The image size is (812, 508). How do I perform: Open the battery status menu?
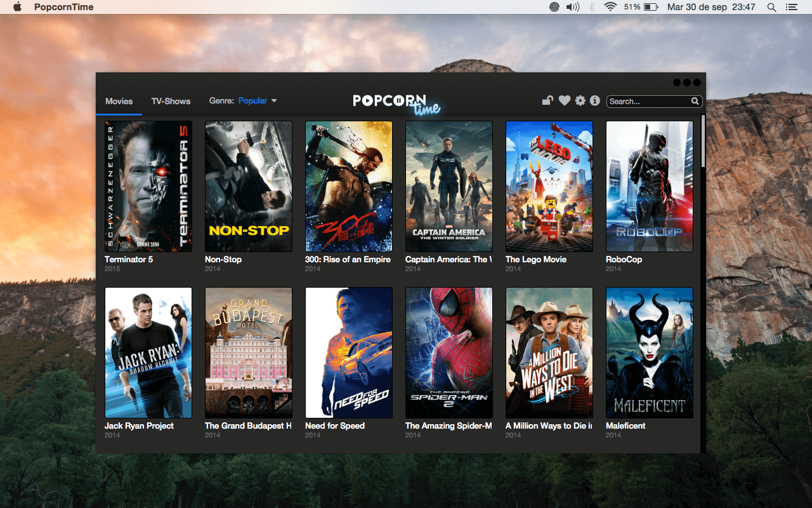651,7
